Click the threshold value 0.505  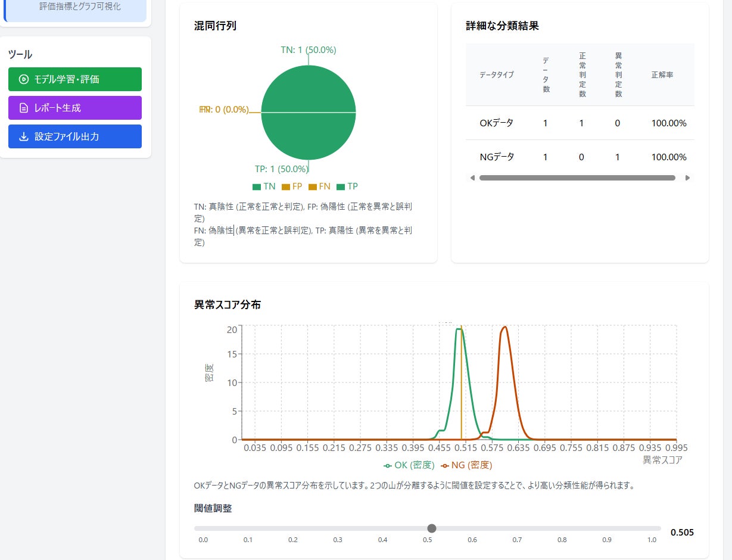(x=682, y=533)
